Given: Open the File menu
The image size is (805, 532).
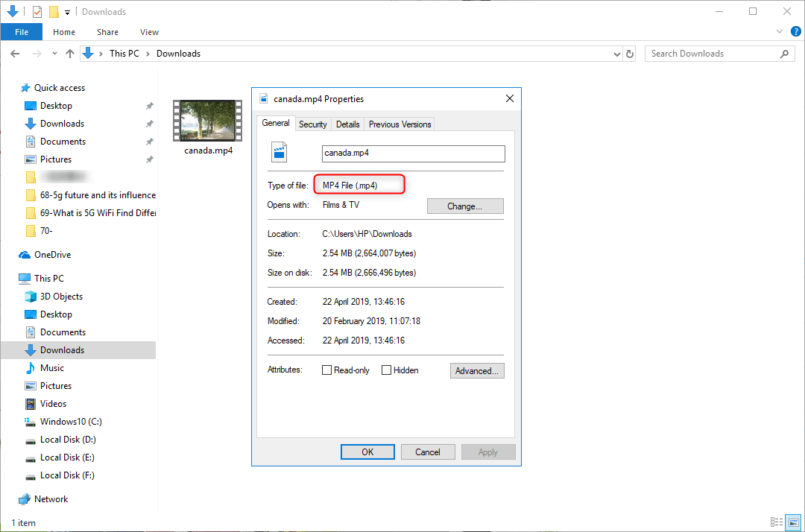Looking at the screenshot, I should 22,32.
